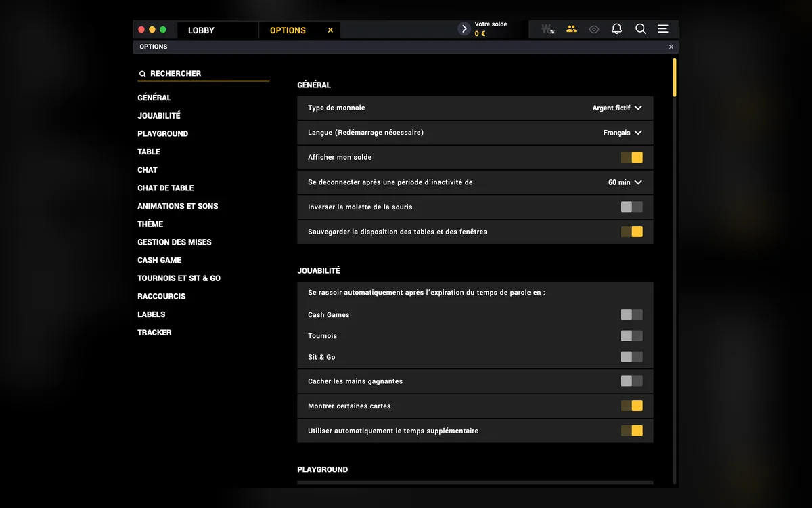The height and width of the screenshot is (508, 812).
Task: Go to GÉNÉRAL in sidebar
Action: click(x=154, y=98)
